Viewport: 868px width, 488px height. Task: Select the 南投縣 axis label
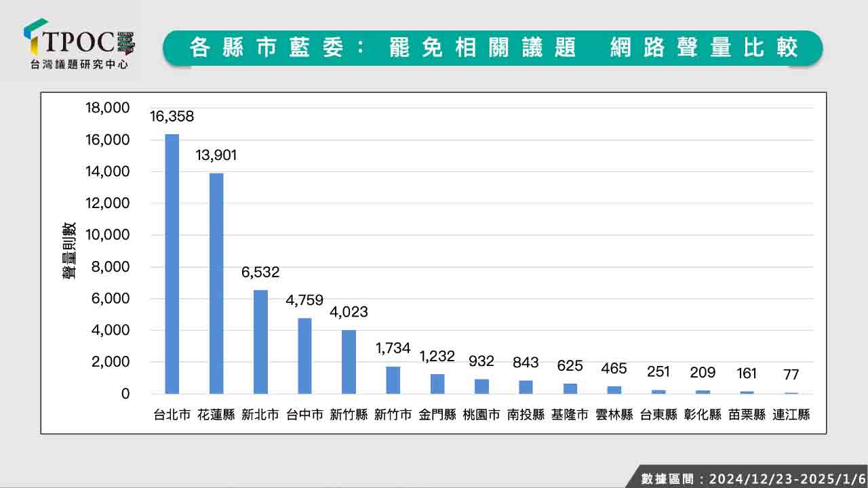526,415
